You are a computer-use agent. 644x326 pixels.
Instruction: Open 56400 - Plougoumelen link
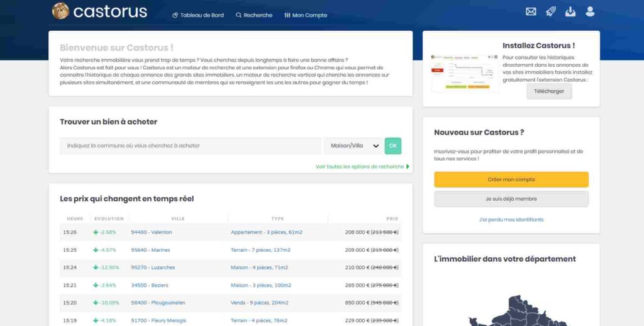coord(158,303)
